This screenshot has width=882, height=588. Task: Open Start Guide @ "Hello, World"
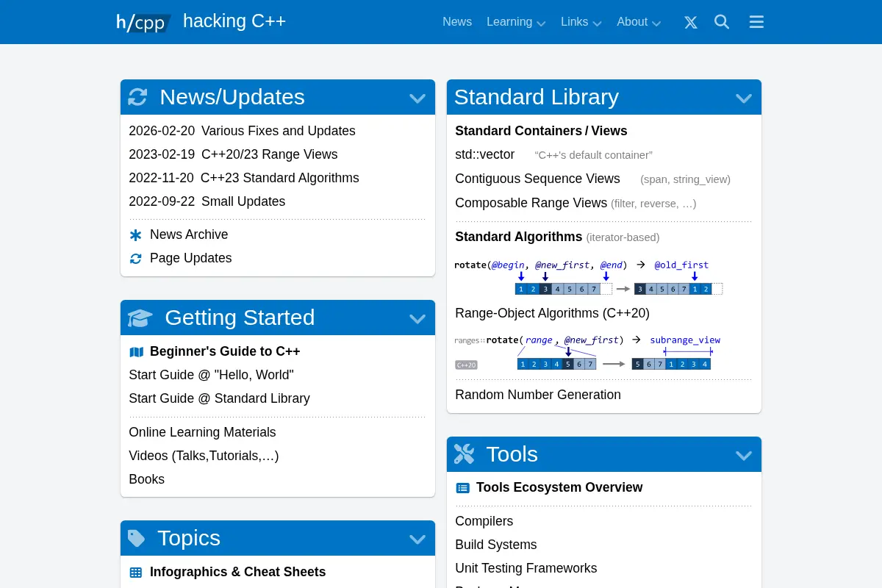click(211, 375)
